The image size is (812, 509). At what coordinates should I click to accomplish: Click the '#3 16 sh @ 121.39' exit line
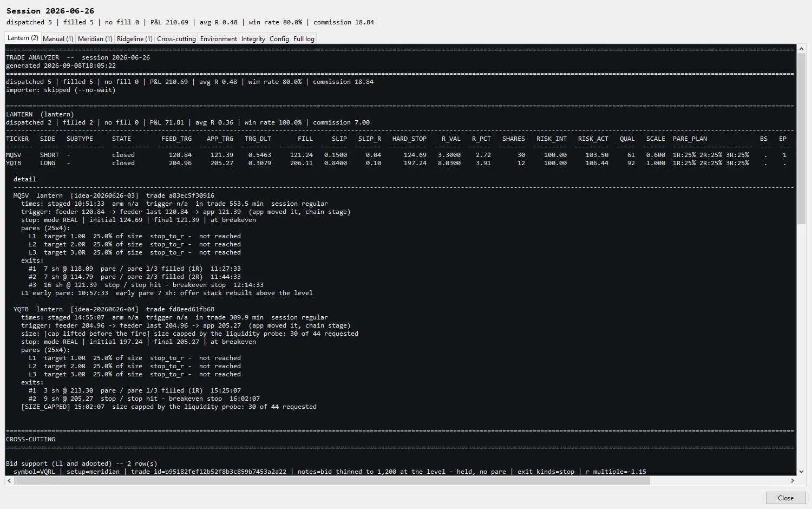pos(146,285)
